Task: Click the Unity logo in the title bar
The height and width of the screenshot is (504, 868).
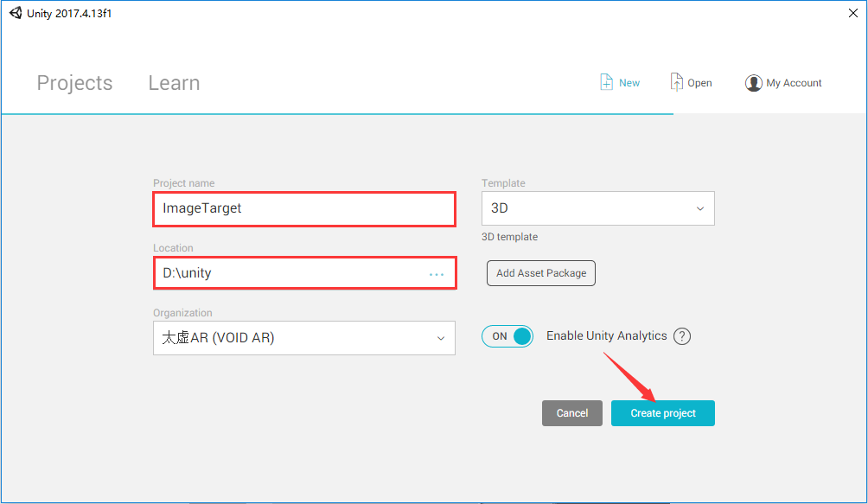Action: tap(16, 13)
